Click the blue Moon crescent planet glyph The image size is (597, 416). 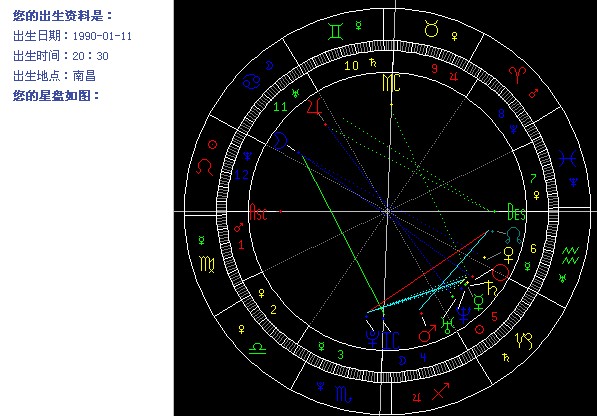point(281,140)
